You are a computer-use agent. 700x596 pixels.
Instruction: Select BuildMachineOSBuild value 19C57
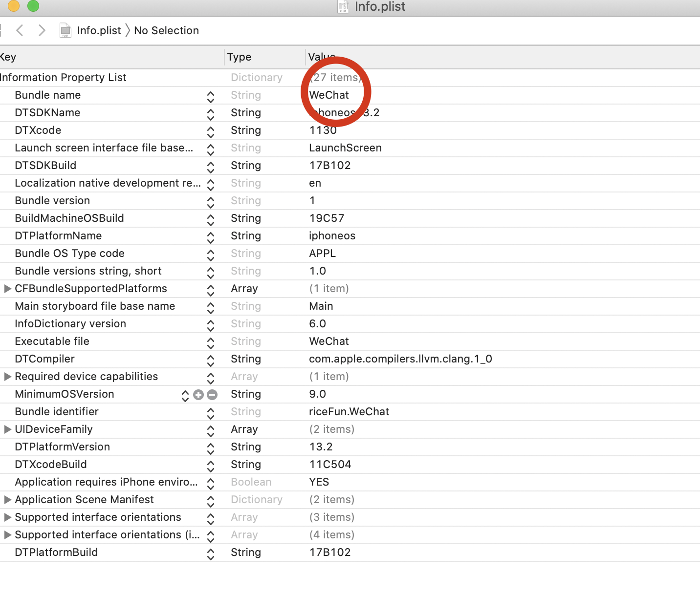pyautogui.click(x=327, y=218)
